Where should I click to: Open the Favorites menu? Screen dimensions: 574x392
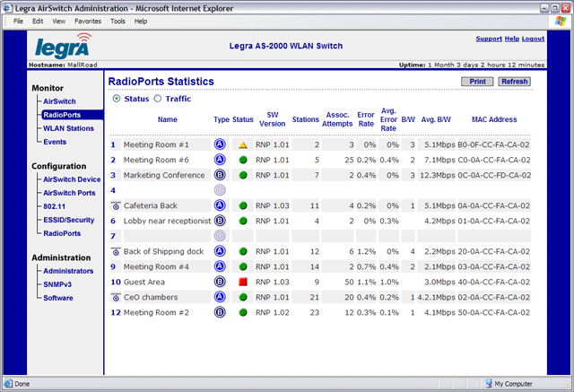coord(88,22)
